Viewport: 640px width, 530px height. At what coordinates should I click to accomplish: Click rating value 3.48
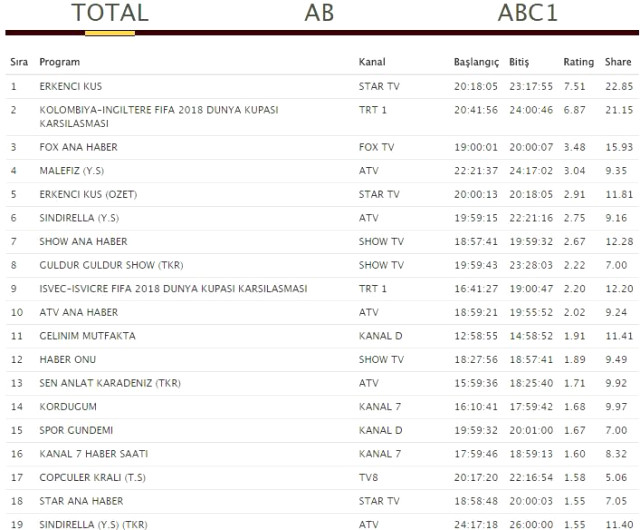574,147
